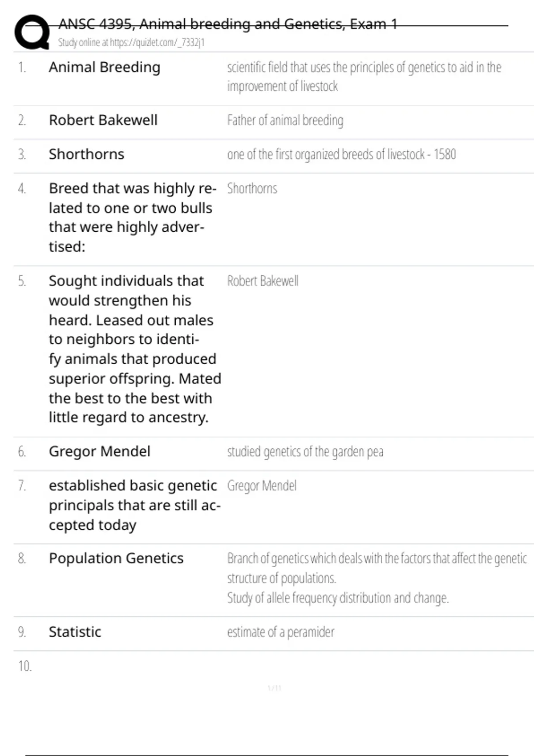This screenshot has height=756, width=534.
Task: Click the row number 10
Action: pos(25,666)
